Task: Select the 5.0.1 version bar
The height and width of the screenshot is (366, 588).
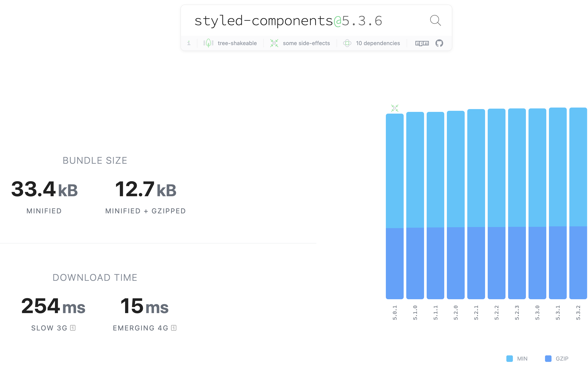Action: coord(394,206)
